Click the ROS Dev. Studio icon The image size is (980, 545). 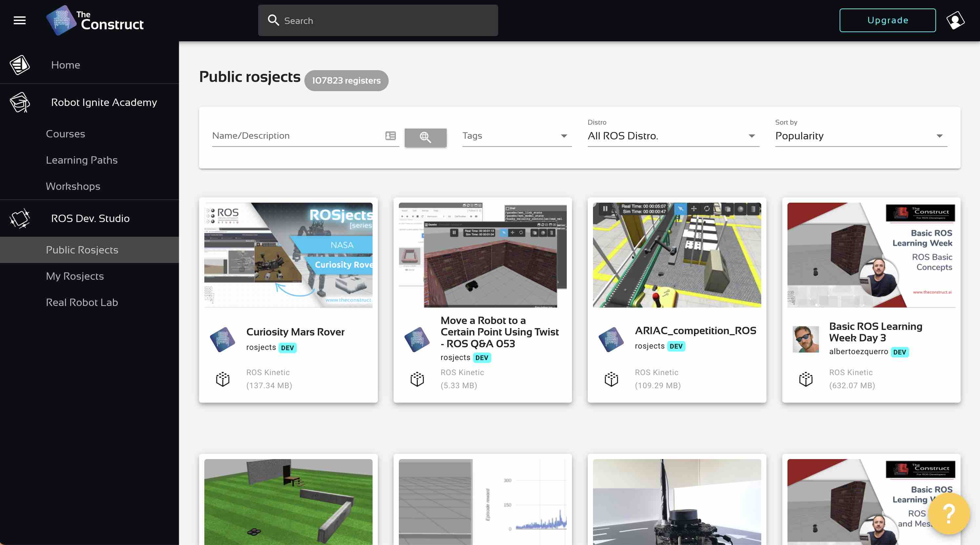point(20,218)
